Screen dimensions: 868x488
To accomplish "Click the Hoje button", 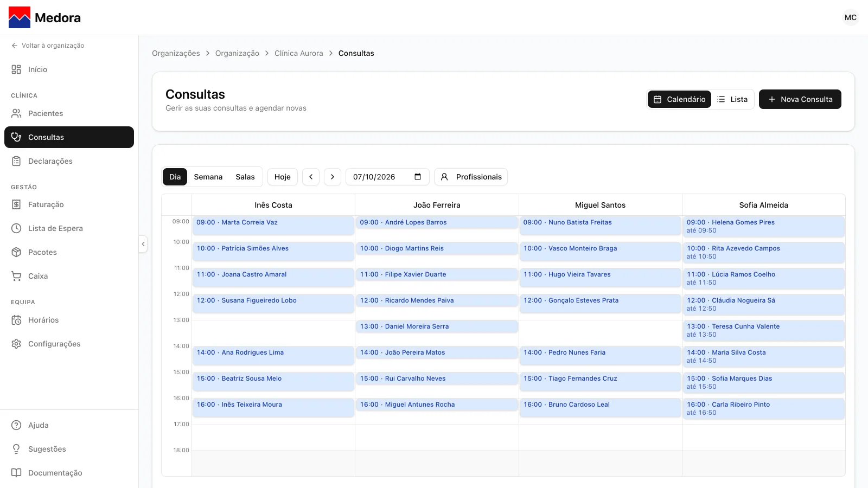I will click(x=283, y=177).
